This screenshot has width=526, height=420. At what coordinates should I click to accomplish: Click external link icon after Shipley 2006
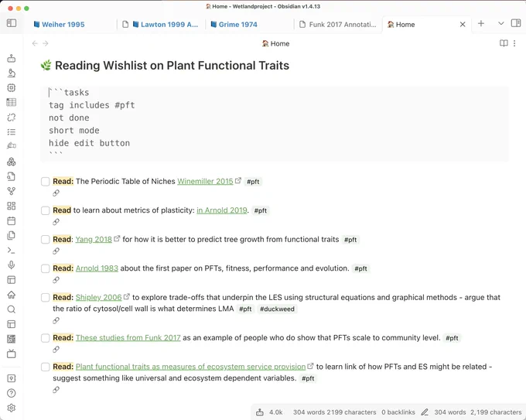click(x=126, y=296)
